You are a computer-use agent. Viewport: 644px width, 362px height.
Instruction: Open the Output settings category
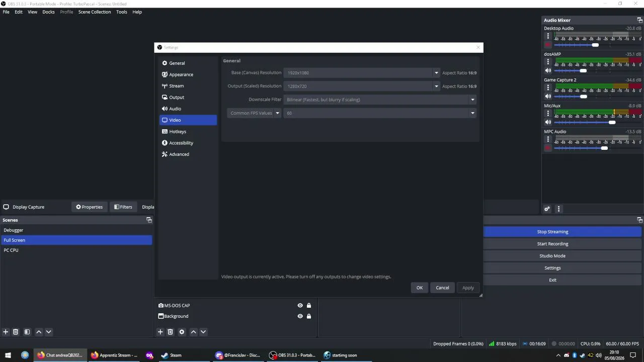(x=188, y=98)
